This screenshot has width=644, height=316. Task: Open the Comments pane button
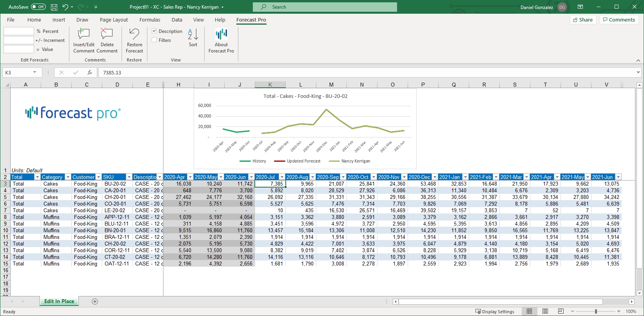619,20
